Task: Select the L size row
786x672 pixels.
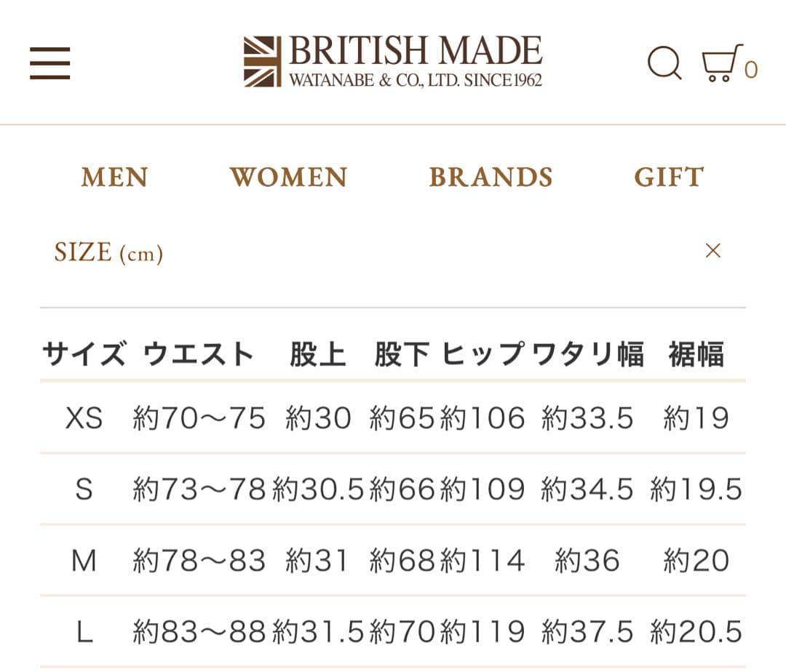Action: 82,632
